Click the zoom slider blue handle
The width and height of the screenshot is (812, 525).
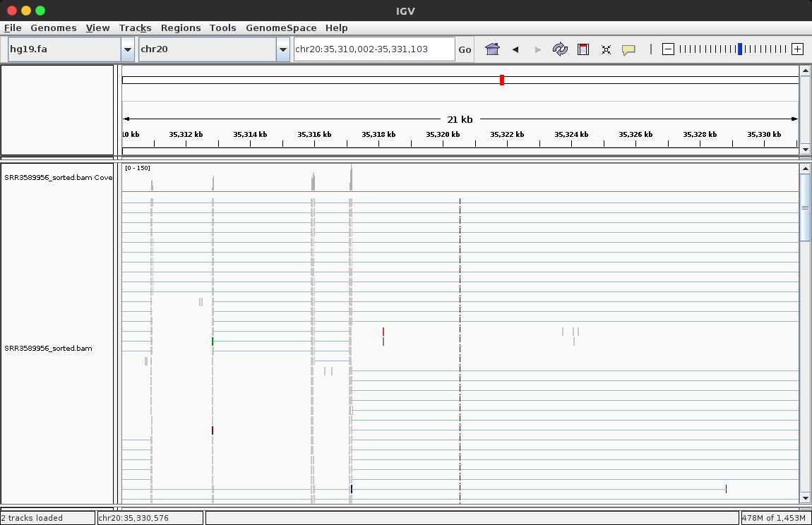point(740,49)
